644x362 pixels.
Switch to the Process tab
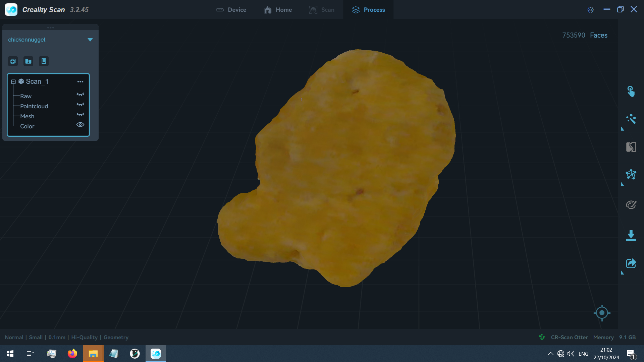(x=368, y=10)
